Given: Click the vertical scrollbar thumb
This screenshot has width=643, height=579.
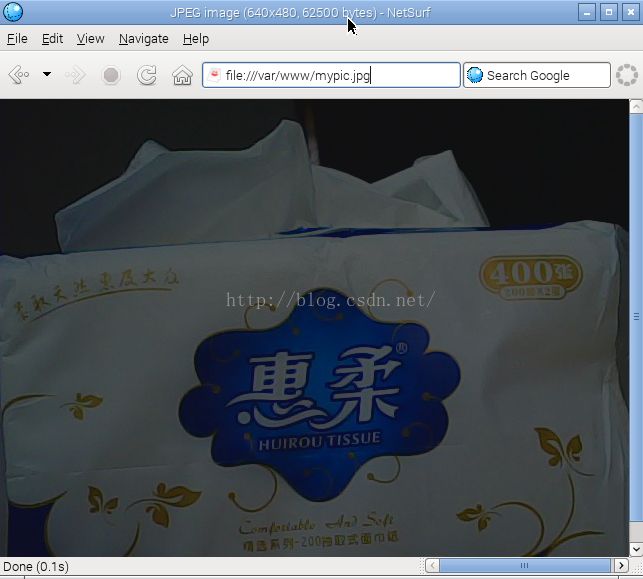Looking at the screenshot, I should [636, 317].
